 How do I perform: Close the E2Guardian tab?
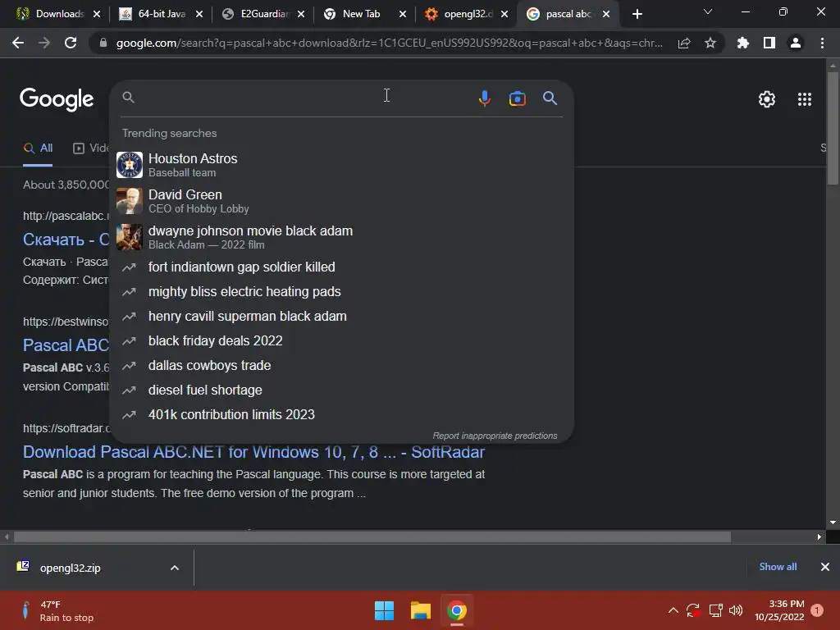coord(301,14)
